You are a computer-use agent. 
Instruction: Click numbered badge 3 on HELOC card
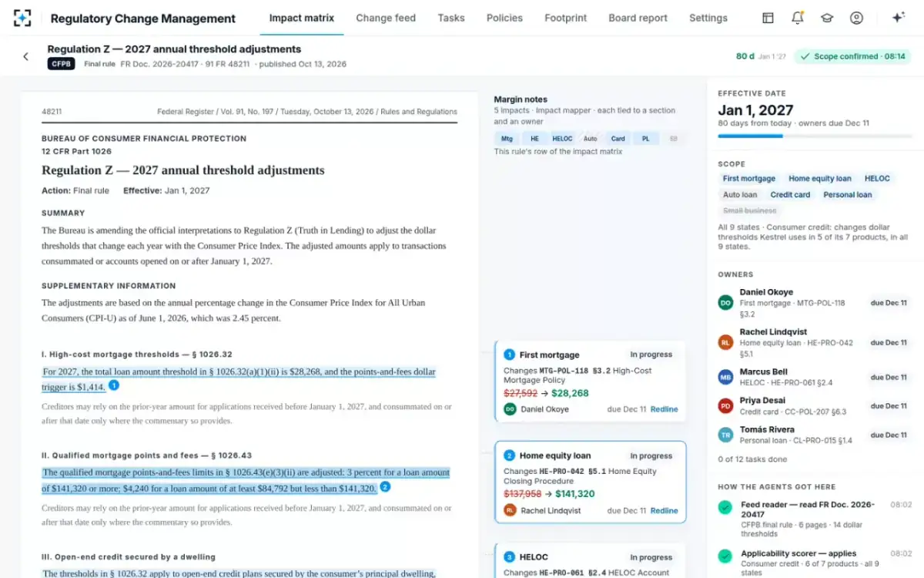click(509, 557)
